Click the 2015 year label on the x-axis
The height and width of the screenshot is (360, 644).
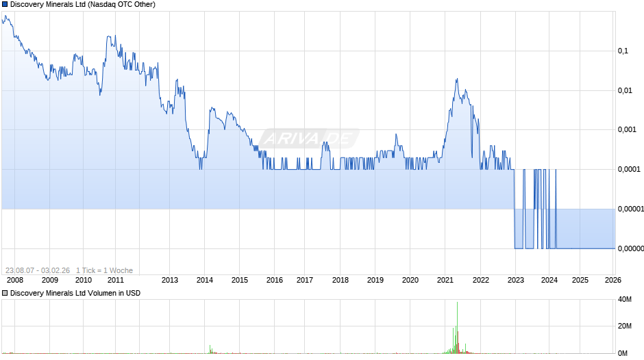pos(240,280)
